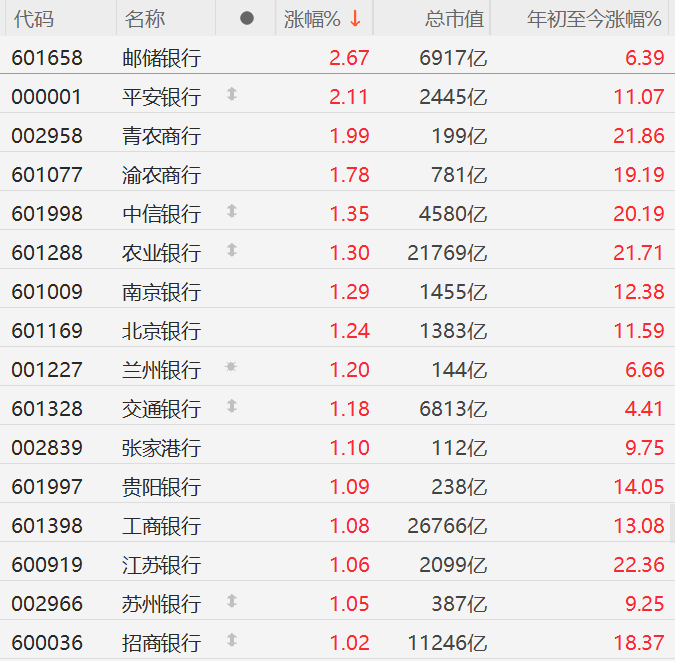
Task: Select stock code 601398
Action: [x=47, y=526]
